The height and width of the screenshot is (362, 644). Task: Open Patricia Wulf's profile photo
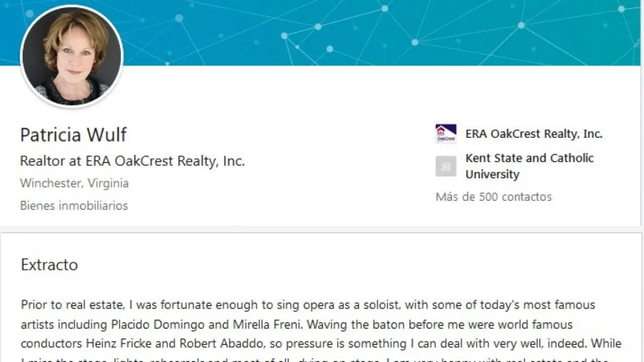(x=72, y=56)
